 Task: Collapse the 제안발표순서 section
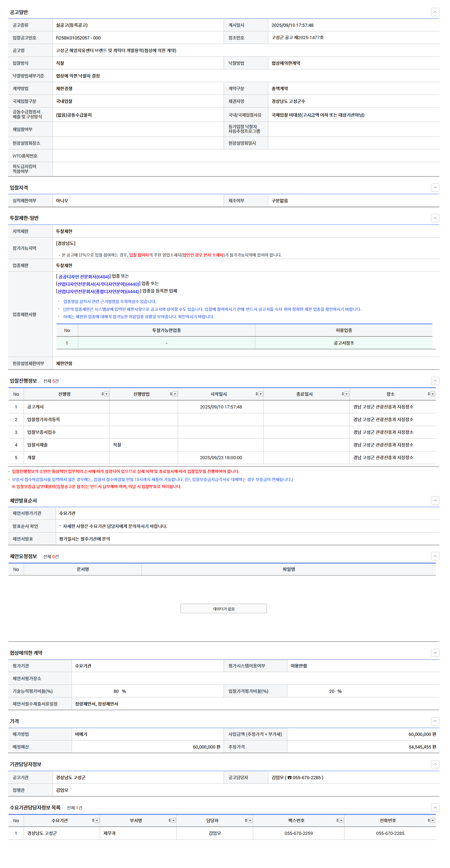click(435, 500)
